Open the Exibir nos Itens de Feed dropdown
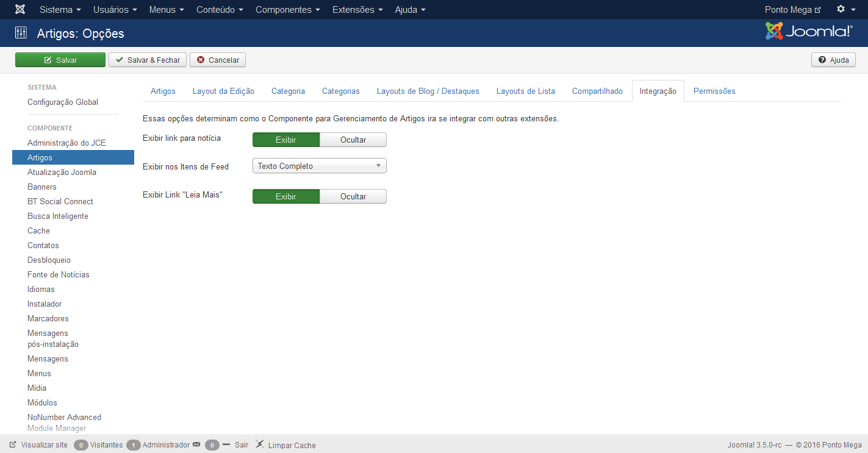The width and height of the screenshot is (868, 453). click(x=319, y=165)
